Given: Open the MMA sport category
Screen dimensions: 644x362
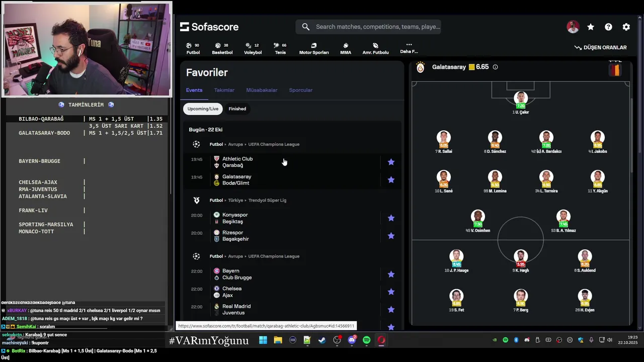Looking at the screenshot, I should tap(346, 48).
